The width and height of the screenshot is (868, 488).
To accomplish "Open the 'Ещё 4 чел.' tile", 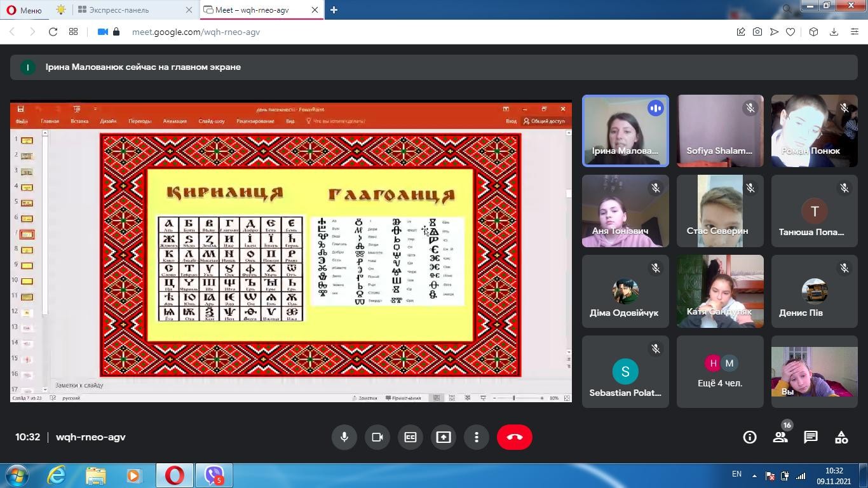I will [720, 372].
